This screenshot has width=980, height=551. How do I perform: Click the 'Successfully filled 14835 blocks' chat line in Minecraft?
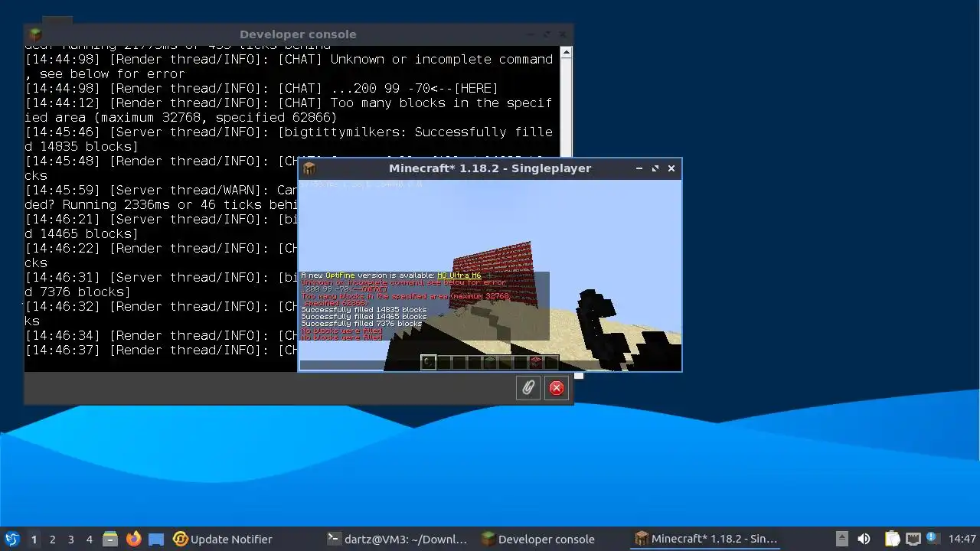click(x=364, y=310)
